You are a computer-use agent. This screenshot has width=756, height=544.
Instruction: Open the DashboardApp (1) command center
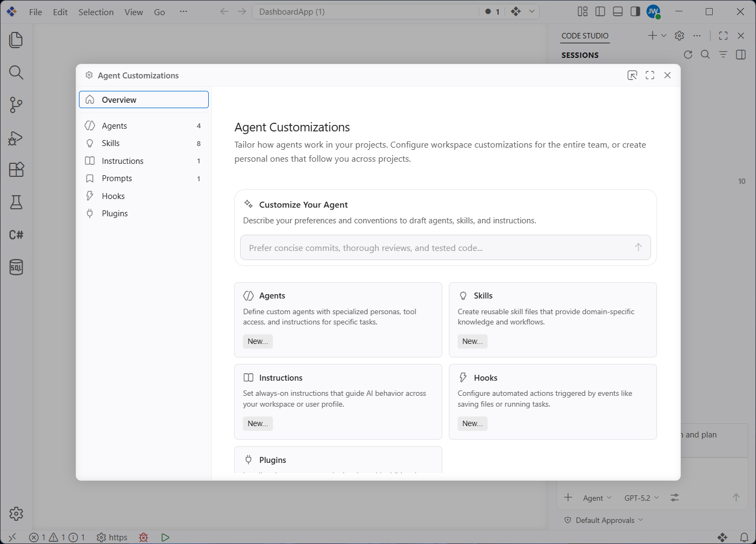point(366,11)
